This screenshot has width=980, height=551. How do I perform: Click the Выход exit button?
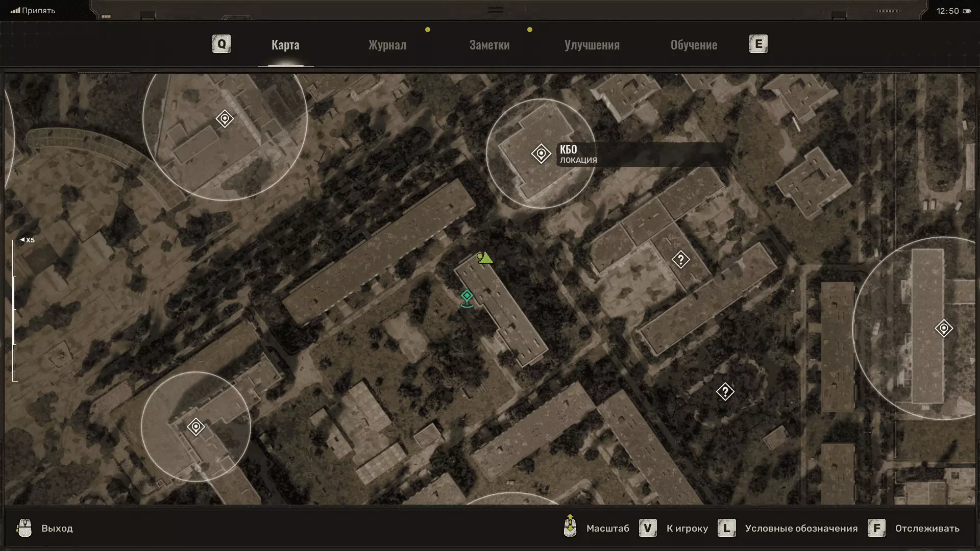[57, 529]
